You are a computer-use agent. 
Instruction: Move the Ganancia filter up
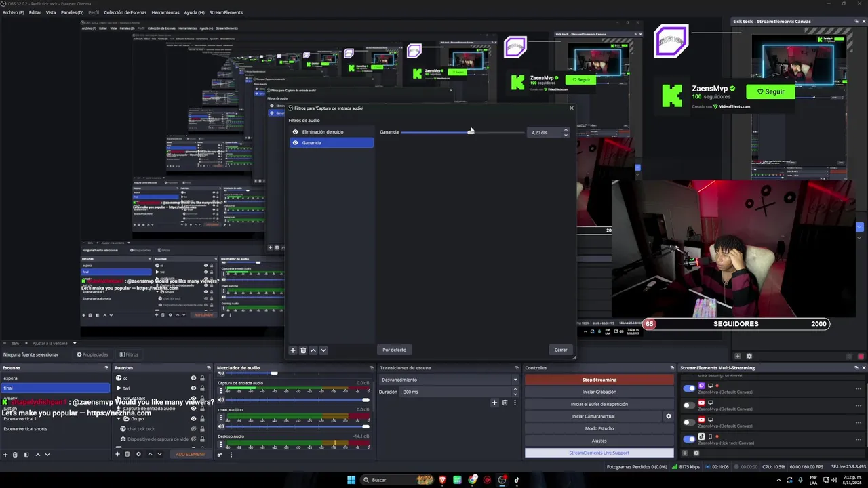point(313,350)
